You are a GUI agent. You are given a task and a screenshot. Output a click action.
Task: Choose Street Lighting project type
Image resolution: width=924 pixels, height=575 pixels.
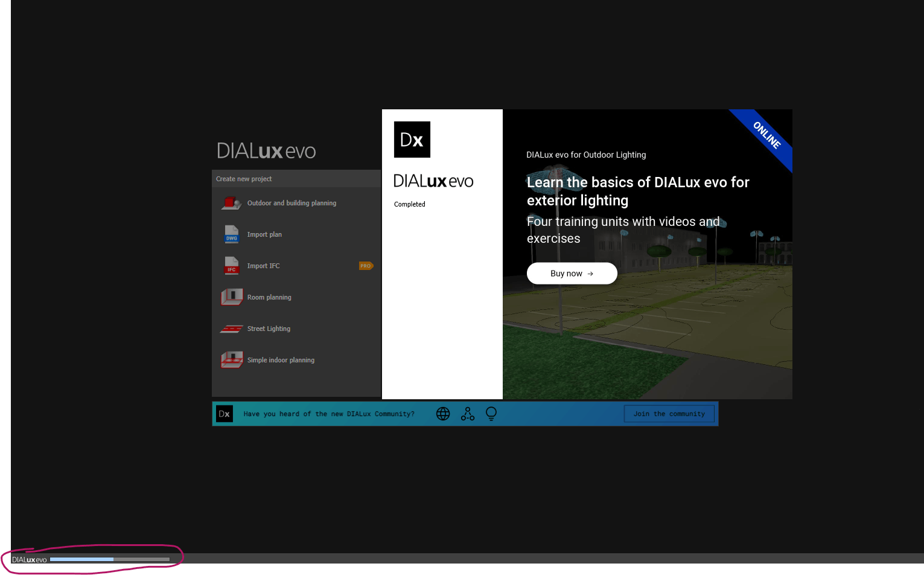(269, 328)
